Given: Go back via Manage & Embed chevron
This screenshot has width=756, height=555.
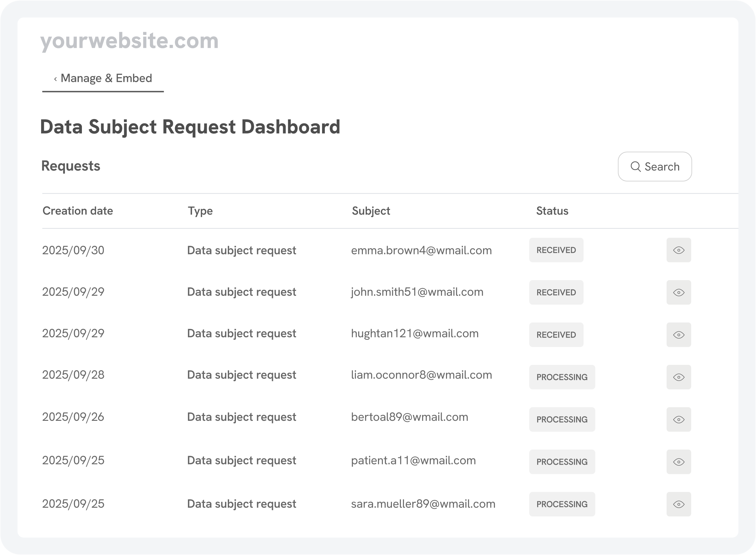Looking at the screenshot, I should (55, 79).
